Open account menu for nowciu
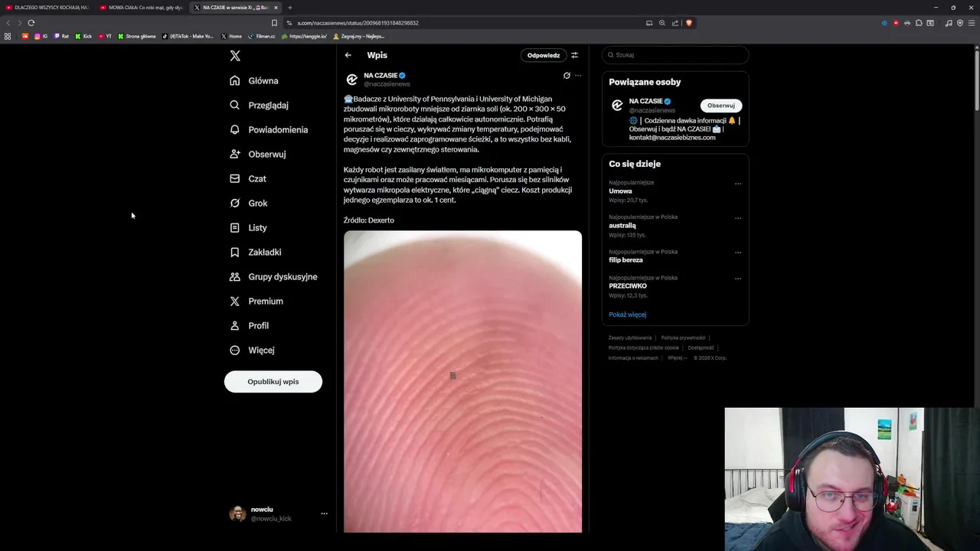Image resolution: width=980 pixels, height=551 pixels. coord(279,514)
